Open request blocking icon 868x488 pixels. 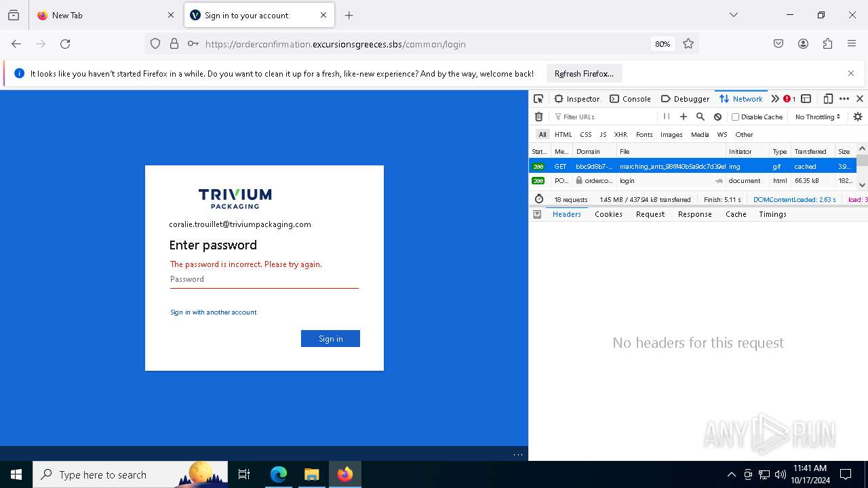point(717,117)
